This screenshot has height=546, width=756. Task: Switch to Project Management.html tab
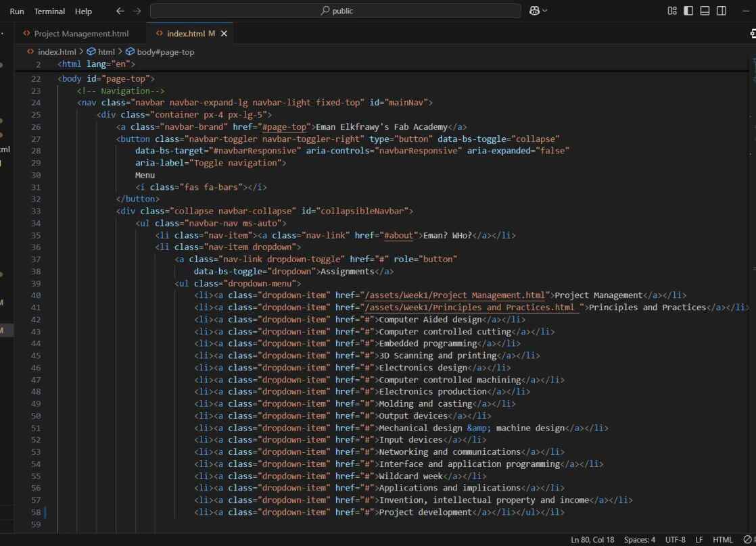point(81,34)
